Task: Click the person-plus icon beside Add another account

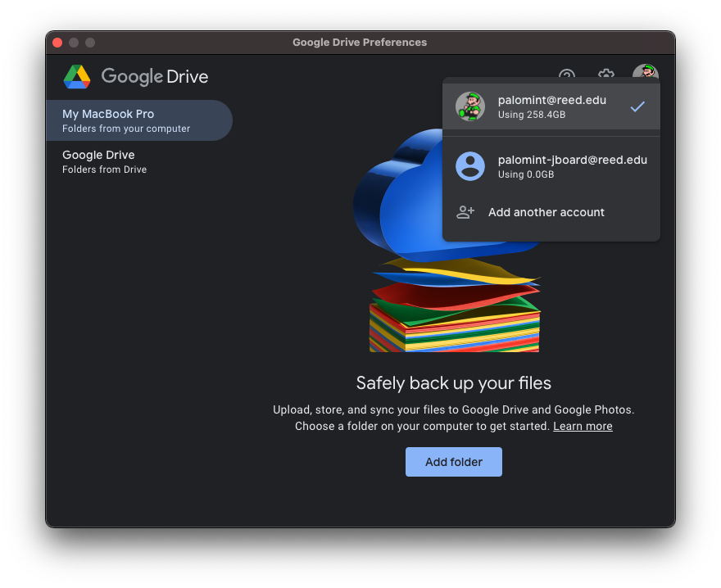Action: [465, 211]
